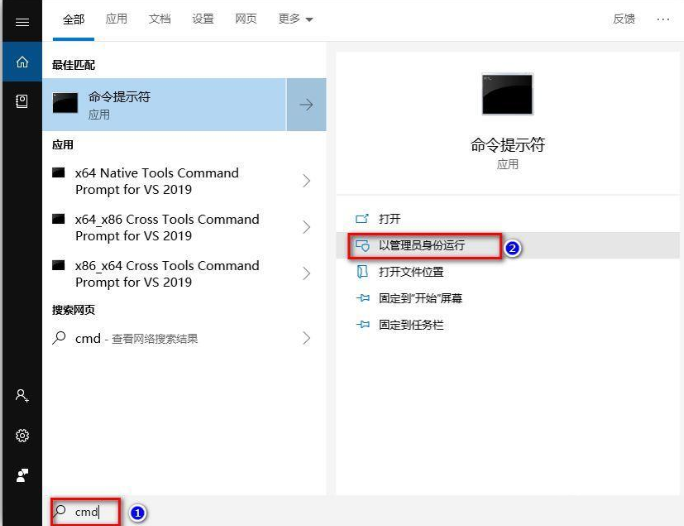684x526 pixels.
Task: Click the x64_x86 Cross Tools Command Prompt icon
Action: point(58,219)
